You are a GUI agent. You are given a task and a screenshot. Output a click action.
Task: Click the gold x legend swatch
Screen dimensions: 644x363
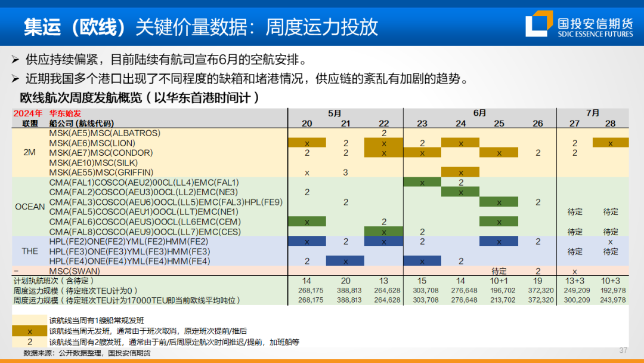tap(30, 331)
